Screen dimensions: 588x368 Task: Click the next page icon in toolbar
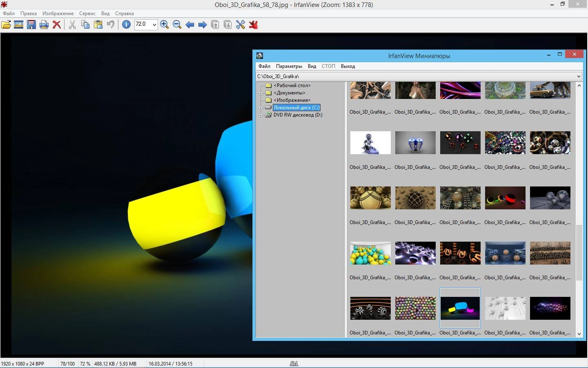[x=228, y=25]
